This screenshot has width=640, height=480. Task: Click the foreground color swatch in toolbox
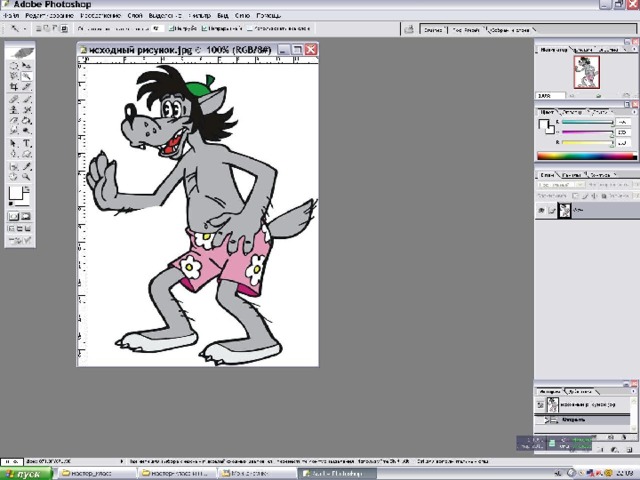[15, 193]
